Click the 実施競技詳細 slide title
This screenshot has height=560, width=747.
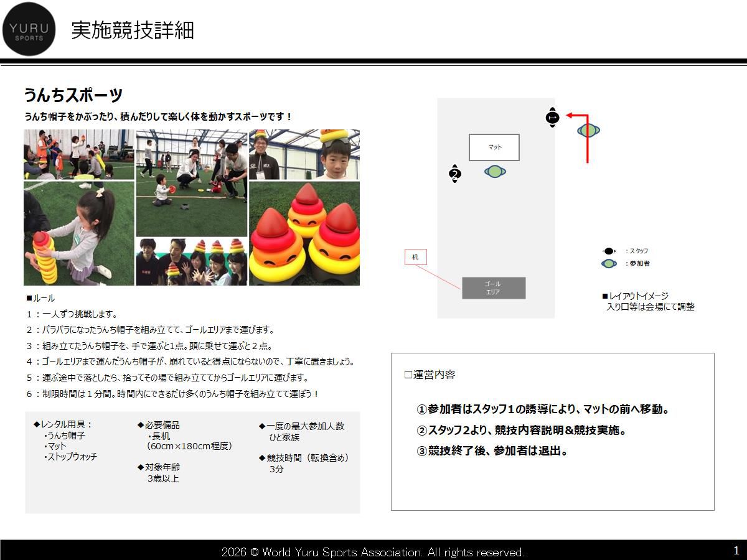click(133, 30)
